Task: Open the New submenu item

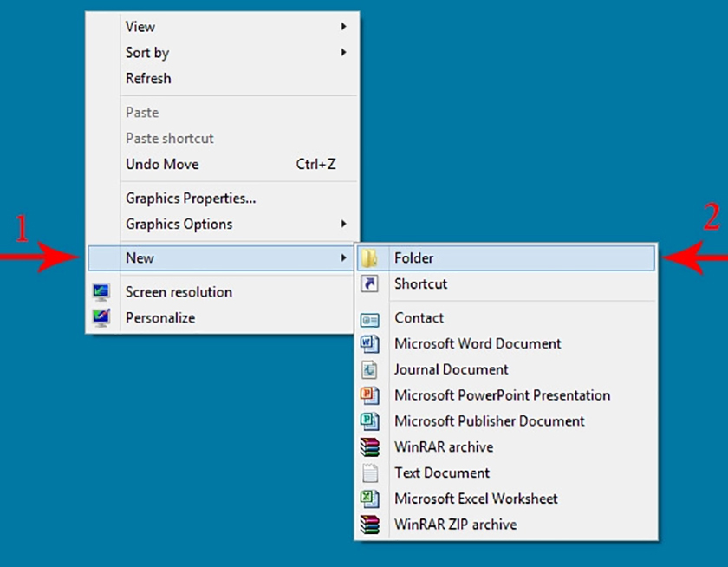Action: [140, 258]
